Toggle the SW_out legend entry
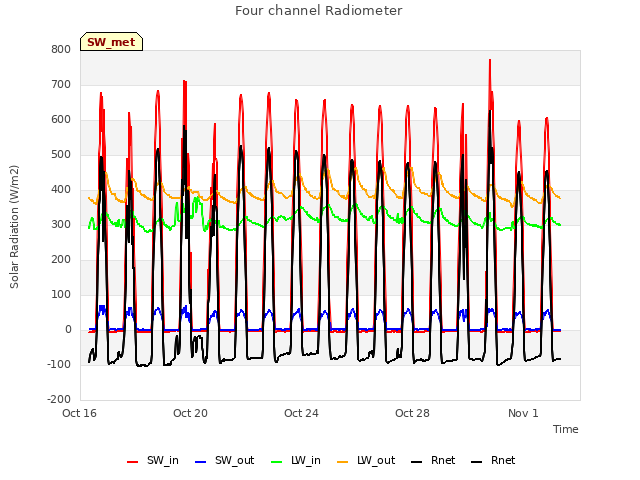 224,460
